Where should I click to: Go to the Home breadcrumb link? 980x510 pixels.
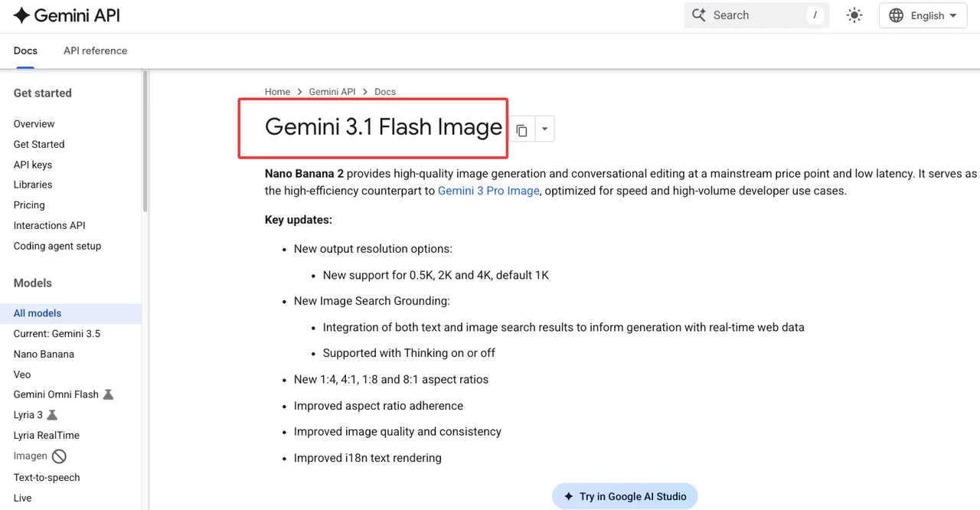pyautogui.click(x=277, y=92)
